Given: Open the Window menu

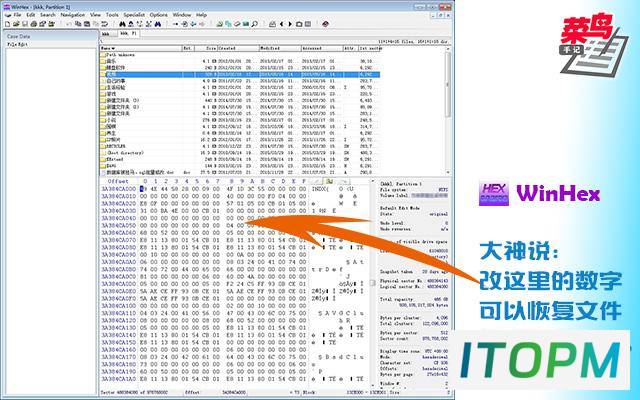Looking at the screenshot, I should (x=182, y=15).
